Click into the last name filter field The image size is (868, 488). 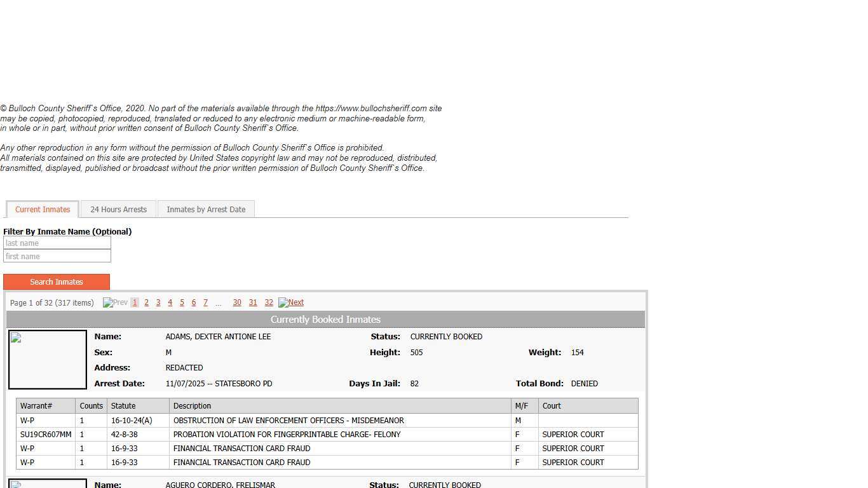coord(57,243)
